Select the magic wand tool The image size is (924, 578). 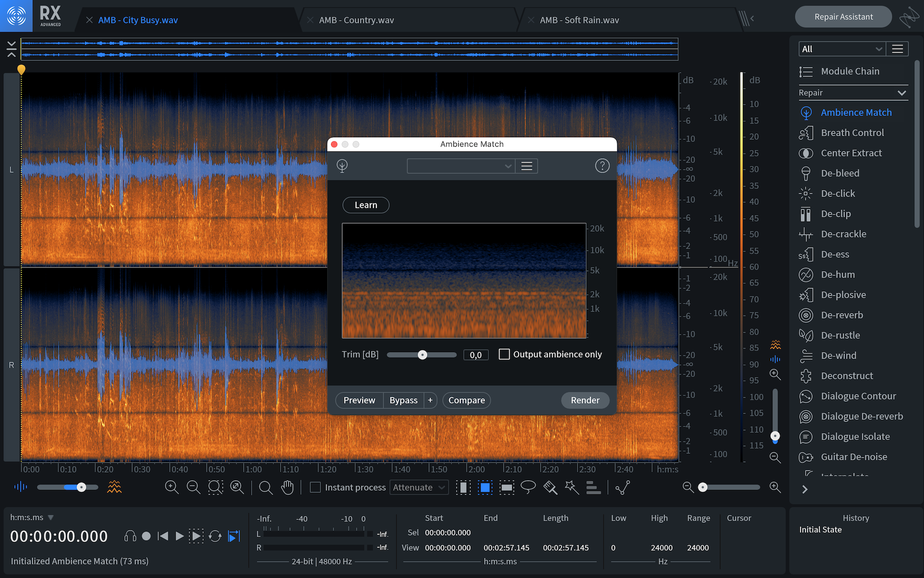coord(572,487)
